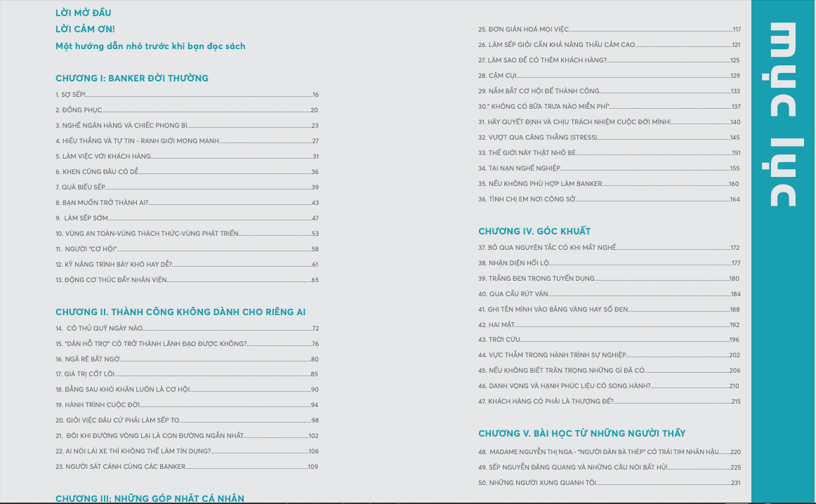Select '23. NGƯỜI SÁT CÁNH CÙNG CÁC BANKER'
This screenshot has height=504, width=816.
point(120,467)
